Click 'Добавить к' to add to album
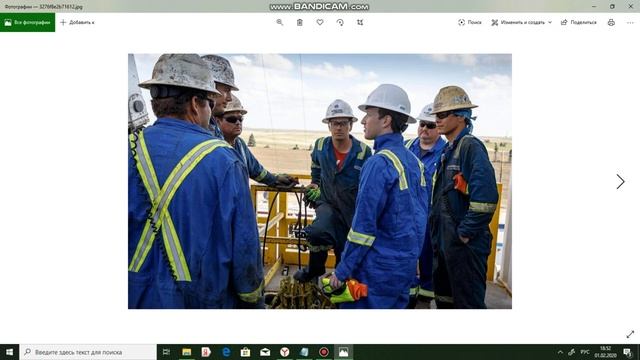Screen dimensions: 640x360 (77, 22)
